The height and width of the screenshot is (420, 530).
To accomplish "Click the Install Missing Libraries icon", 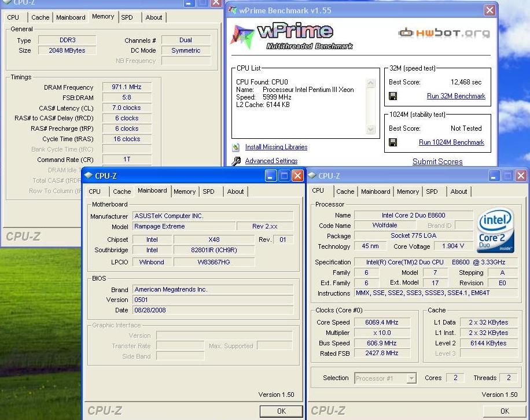I will click(236, 147).
